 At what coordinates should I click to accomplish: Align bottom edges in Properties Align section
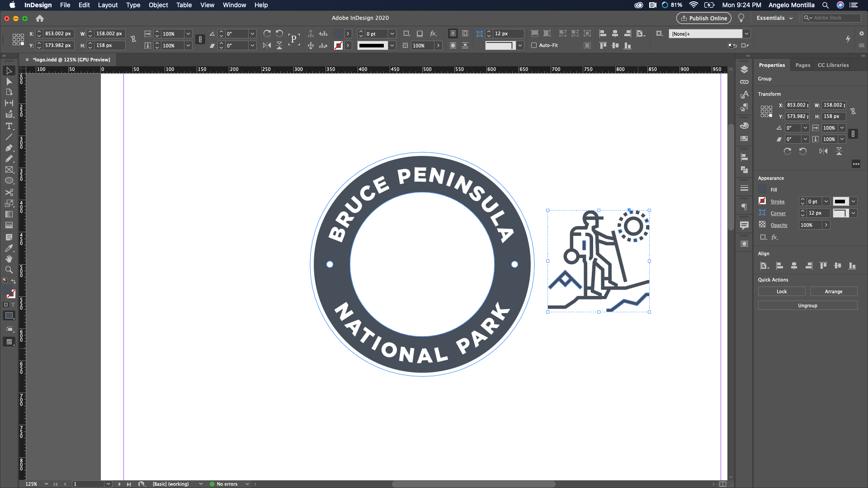[852, 266]
